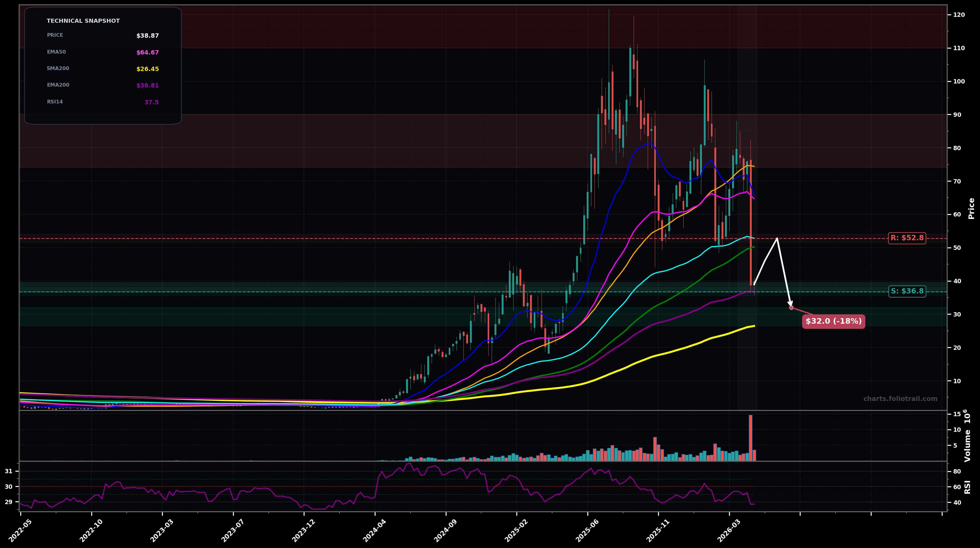Click the 110 price axis tick
The image size is (980, 548).
point(959,48)
